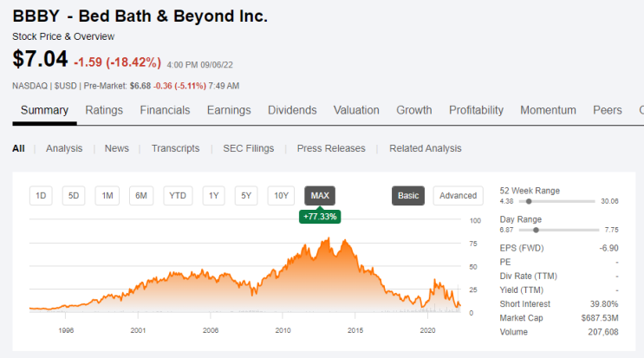This screenshot has width=644, height=358.
Task: Click the -1.59 (-18.42%) price change
Action: pyautogui.click(x=118, y=62)
